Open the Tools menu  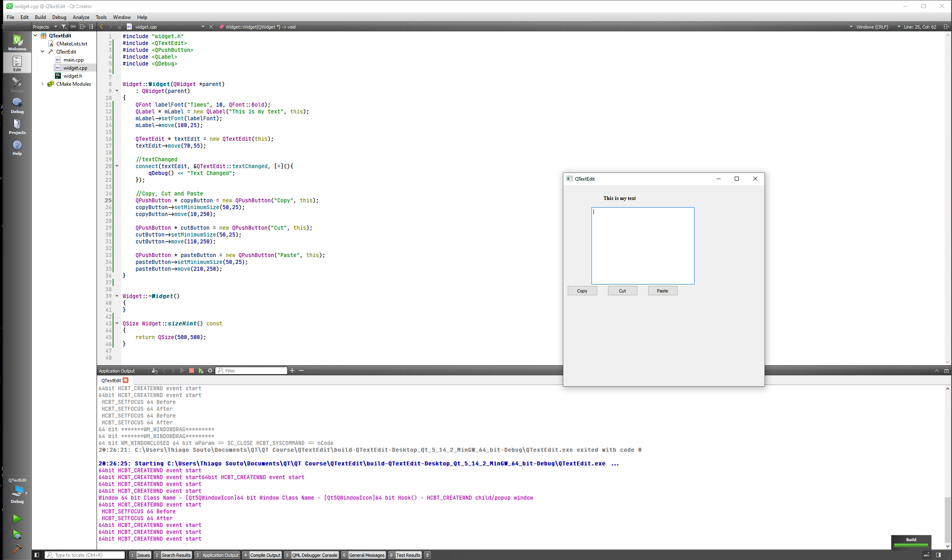click(x=101, y=17)
